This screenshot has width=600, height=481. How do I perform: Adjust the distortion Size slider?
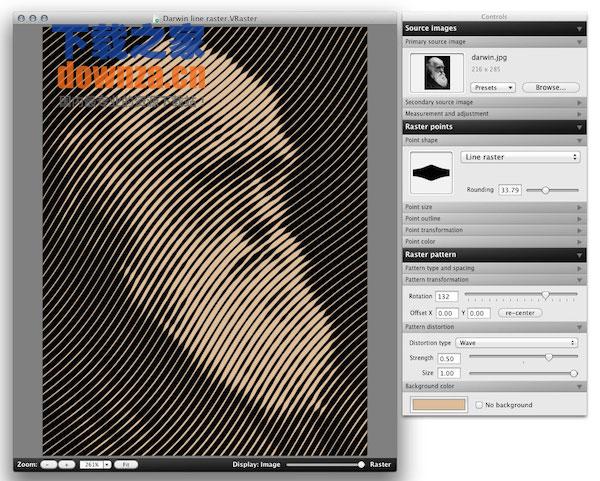tap(574, 373)
